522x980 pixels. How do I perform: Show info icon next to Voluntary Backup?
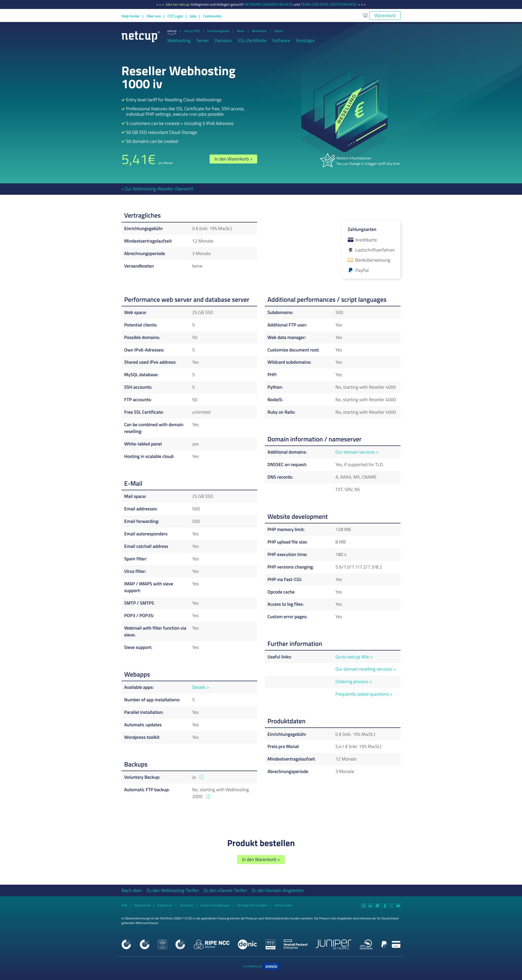(202, 777)
